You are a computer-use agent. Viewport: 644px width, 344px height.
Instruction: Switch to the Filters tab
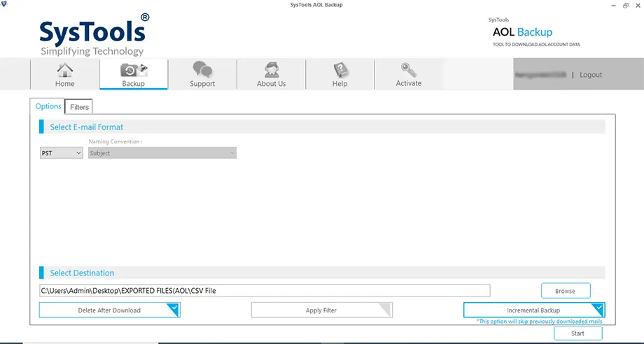click(79, 107)
